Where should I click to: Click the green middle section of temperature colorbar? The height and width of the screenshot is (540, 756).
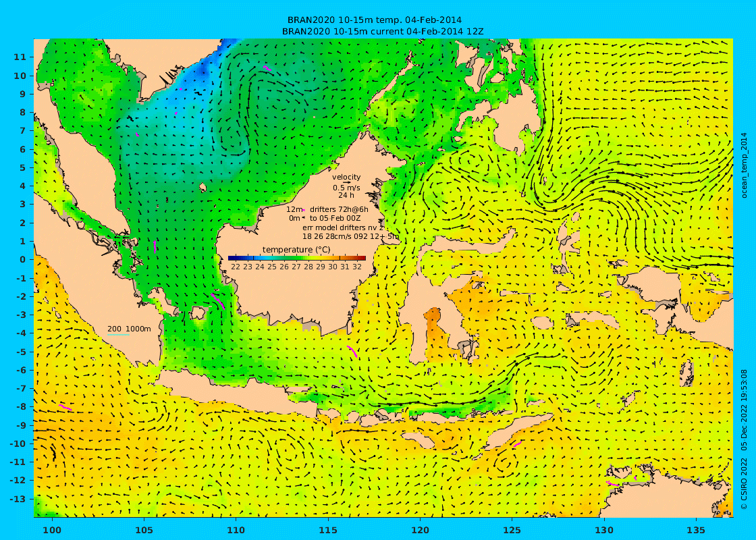(x=296, y=258)
